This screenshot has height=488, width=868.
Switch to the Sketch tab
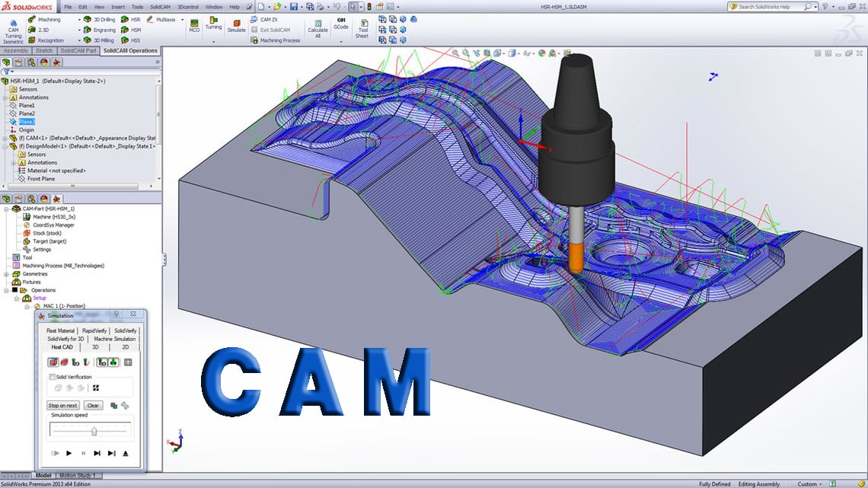[x=43, y=51]
